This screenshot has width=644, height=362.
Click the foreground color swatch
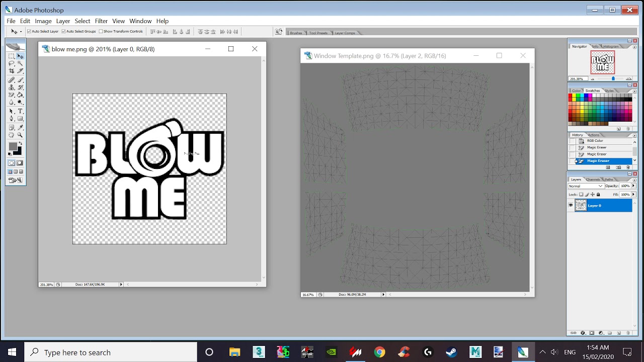click(x=13, y=146)
